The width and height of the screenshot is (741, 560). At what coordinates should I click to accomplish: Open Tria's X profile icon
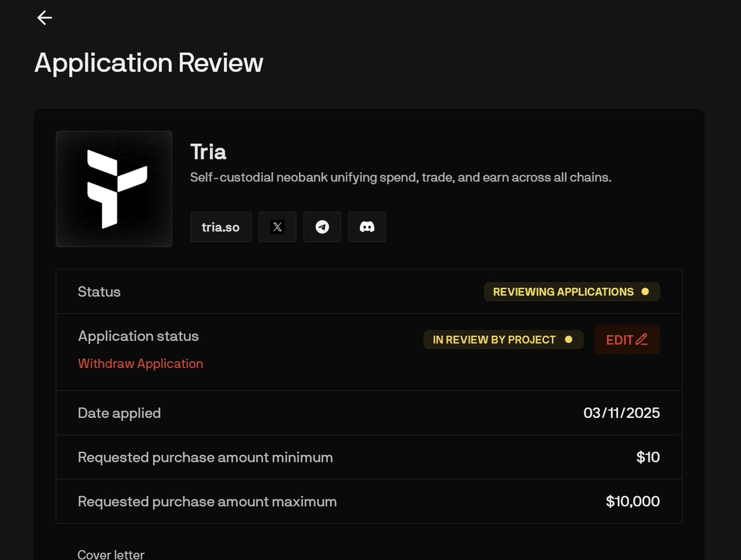tap(277, 227)
